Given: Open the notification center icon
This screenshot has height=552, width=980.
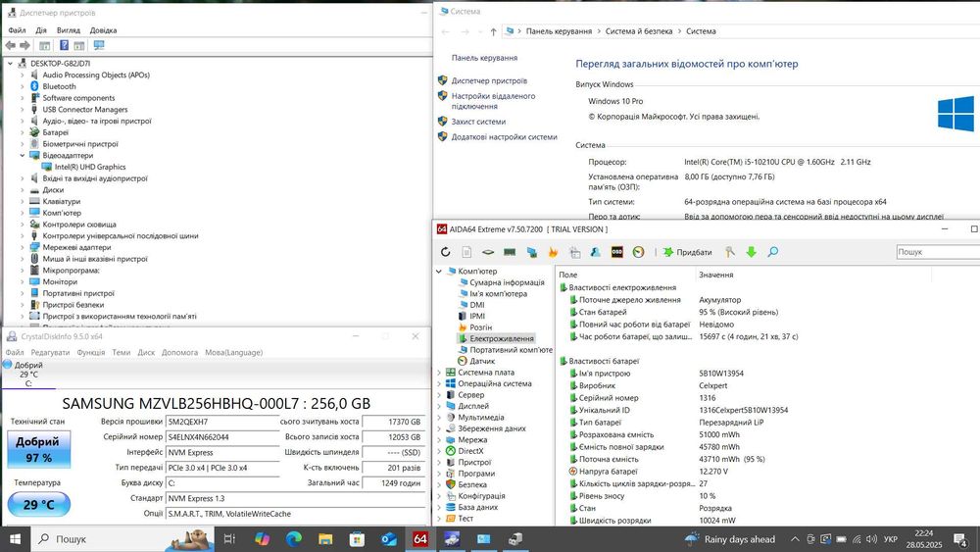Looking at the screenshot, I should [960, 539].
